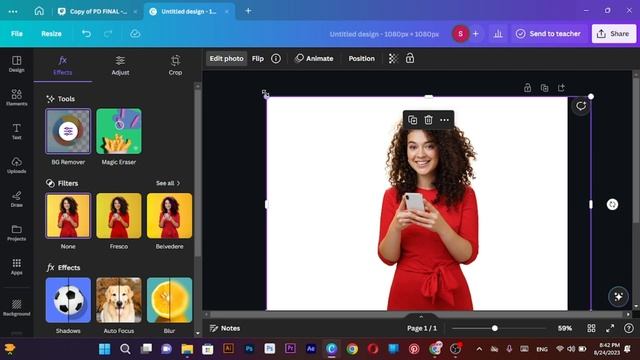This screenshot has width=640, height=360.
Task: Delete the selected image with trash icon
Action: (x=428, y=120)
